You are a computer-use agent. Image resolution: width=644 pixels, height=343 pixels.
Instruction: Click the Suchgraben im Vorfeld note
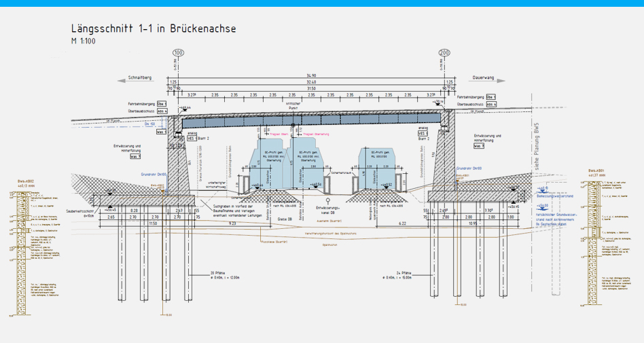point(237,211)
